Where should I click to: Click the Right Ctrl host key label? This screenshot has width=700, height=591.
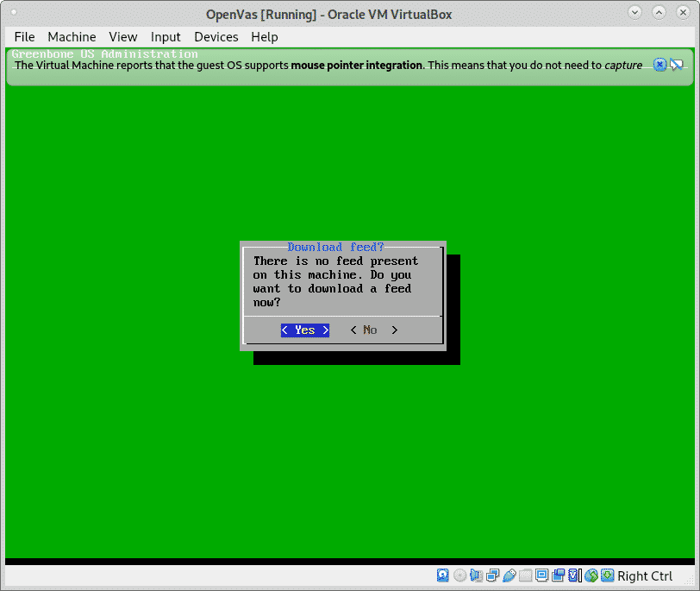point(644,575)
